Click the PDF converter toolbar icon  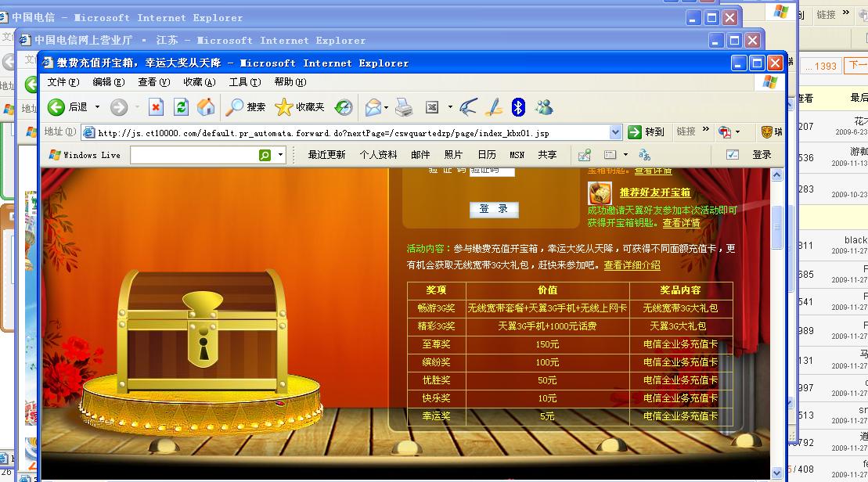[x=725, y=131]
